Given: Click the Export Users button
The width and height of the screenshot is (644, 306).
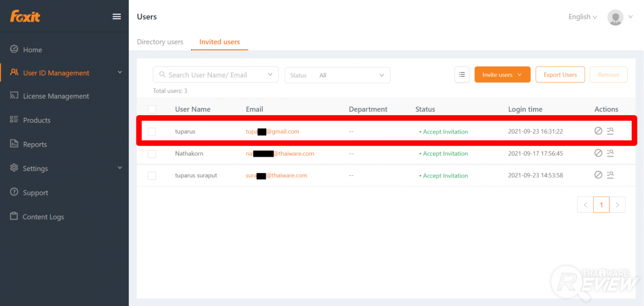Looking at the screenshot, I should 560,74.
